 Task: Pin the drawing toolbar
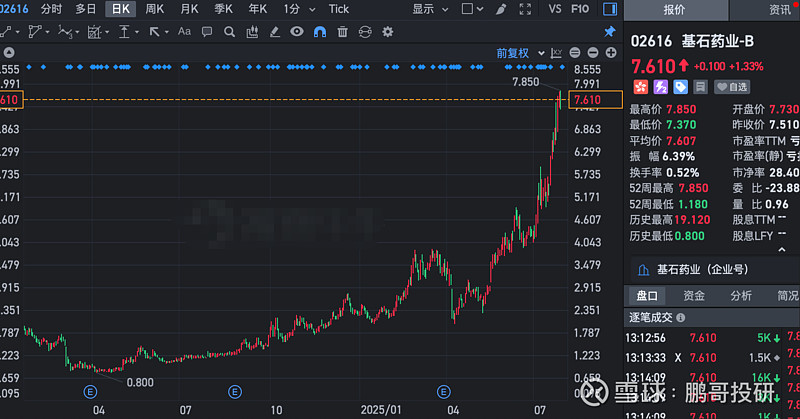(610, 32)
